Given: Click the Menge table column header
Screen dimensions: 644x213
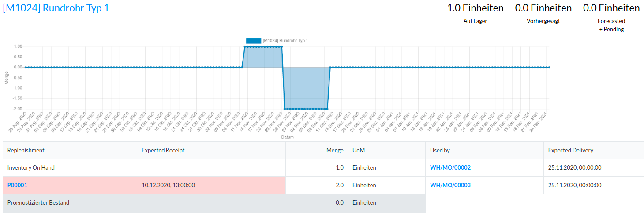Looking at the screenshot, I should pos(335,150).
